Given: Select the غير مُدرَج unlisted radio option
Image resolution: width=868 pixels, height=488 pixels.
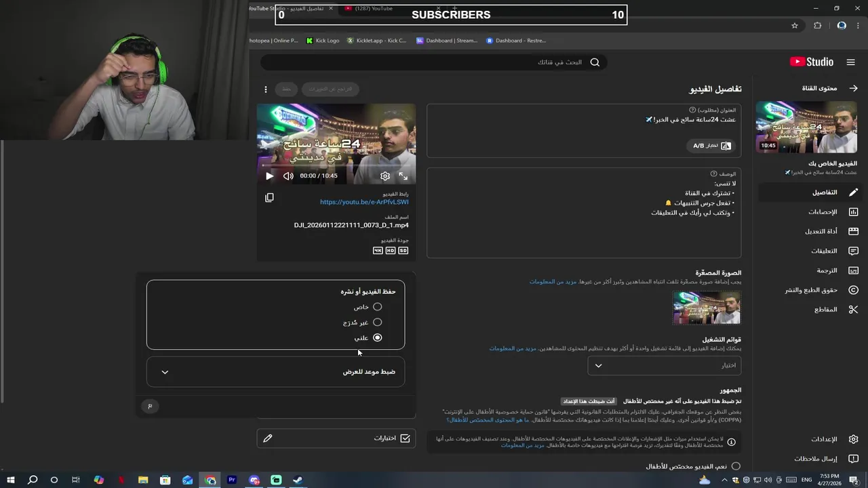Looking at the screenshot, I should [377, 323].
